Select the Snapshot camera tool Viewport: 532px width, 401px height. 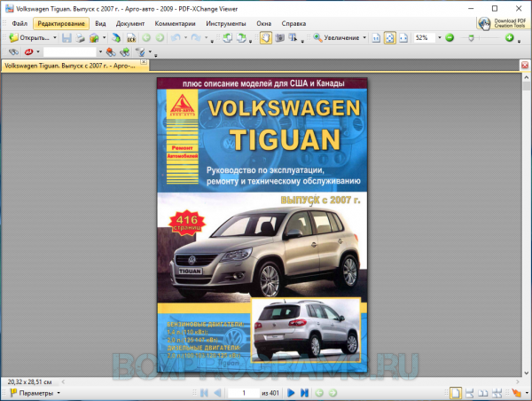click(279, 37)
